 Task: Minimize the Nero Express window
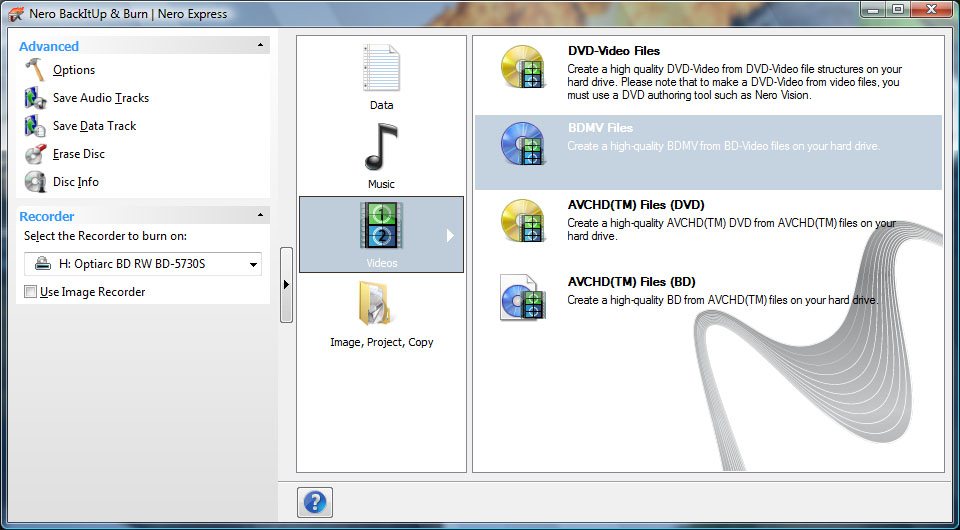pos(874,9)
